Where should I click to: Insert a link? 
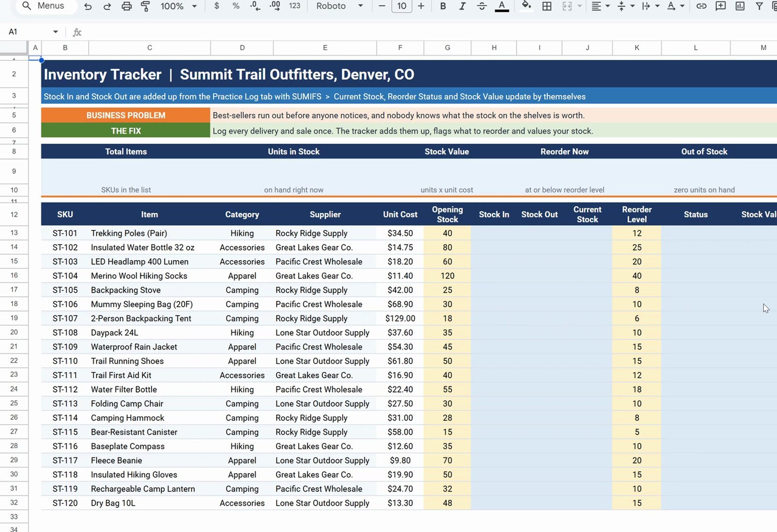(x=701, y=6)
